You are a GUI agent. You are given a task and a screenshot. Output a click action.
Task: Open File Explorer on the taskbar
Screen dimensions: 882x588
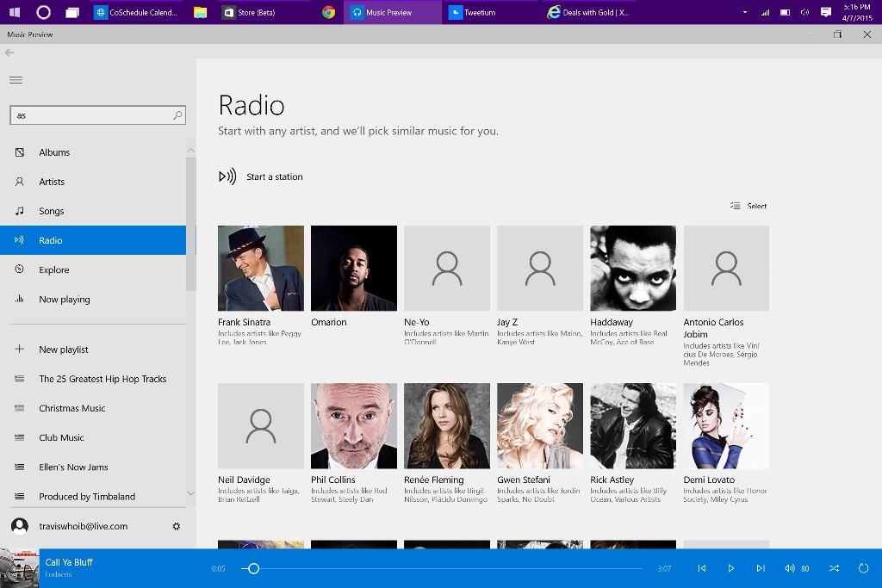[x=200, y=12]
